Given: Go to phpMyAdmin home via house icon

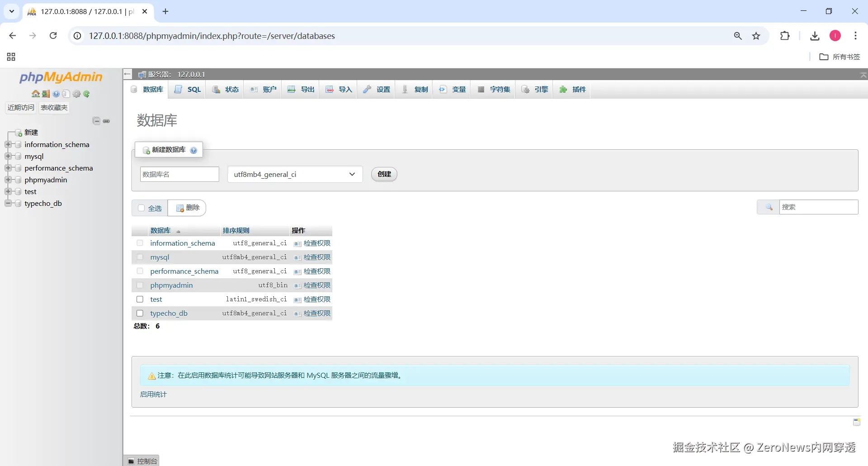Looking at the screenshot, I should (x=35, y=94).
